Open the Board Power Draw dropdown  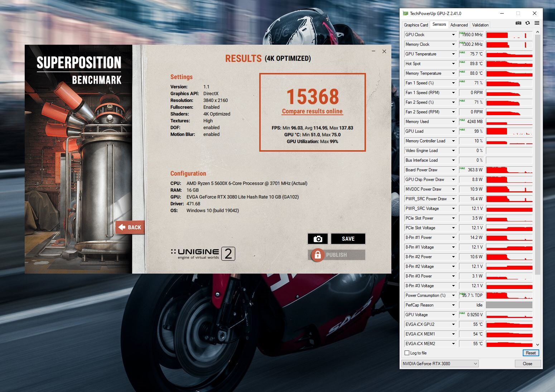(x=453, y=170)
